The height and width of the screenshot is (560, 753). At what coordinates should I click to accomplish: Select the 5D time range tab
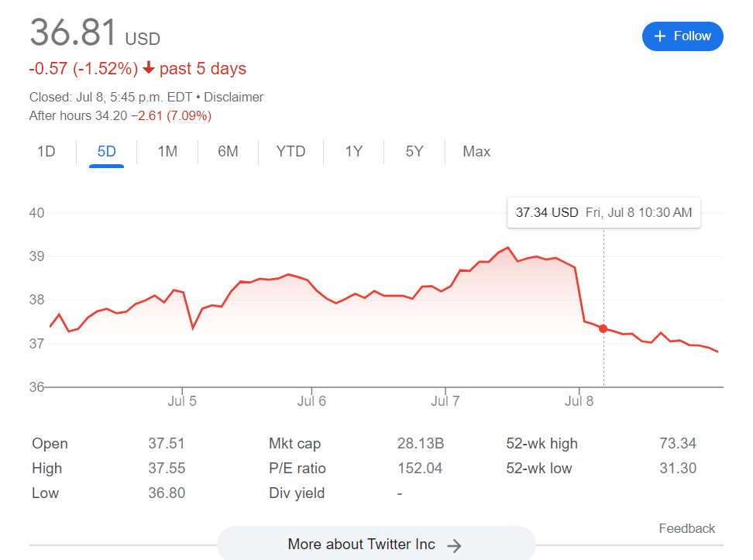click(x=107, y=152)
